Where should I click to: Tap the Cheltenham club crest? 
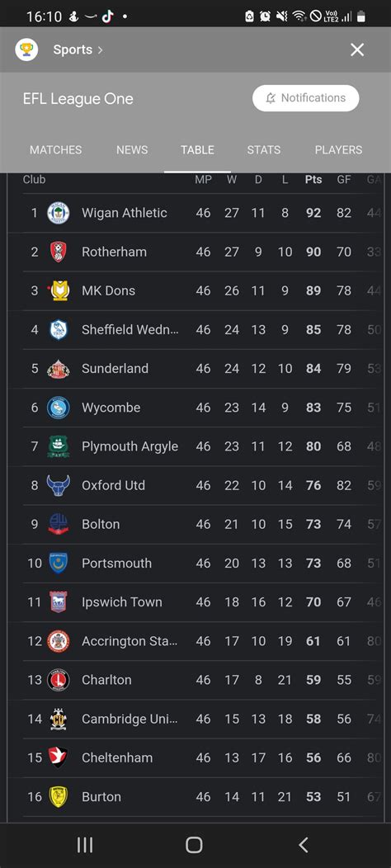tap(58, 757)
